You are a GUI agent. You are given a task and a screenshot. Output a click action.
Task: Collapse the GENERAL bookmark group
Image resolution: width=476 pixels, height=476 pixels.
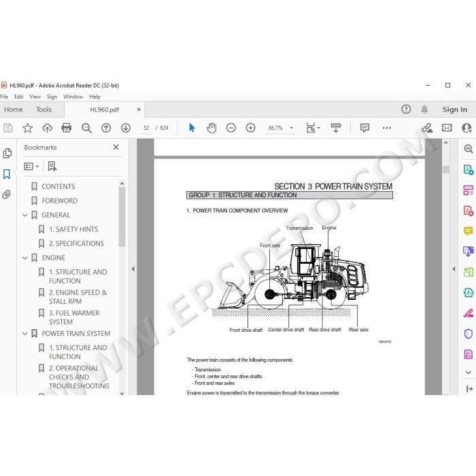point(25,216)
